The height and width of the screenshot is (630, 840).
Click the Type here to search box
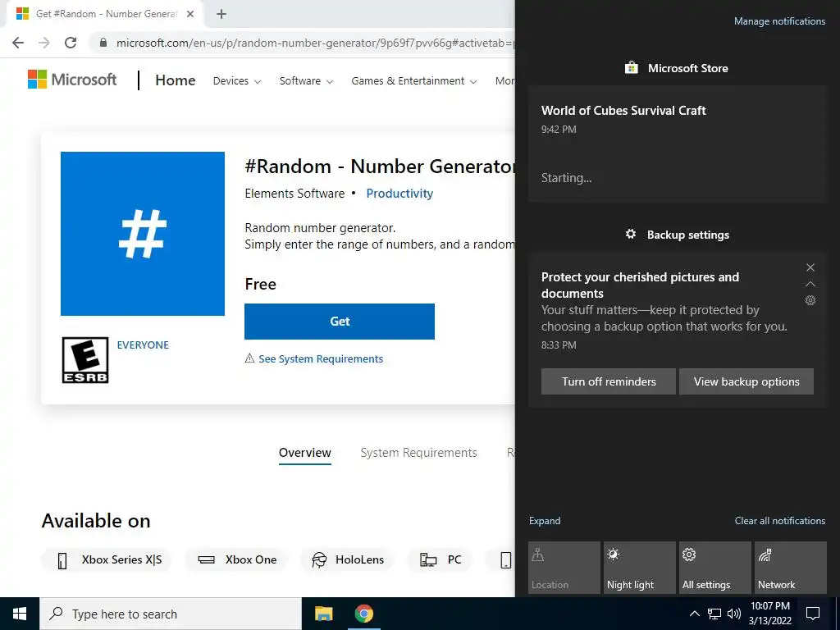171,614
